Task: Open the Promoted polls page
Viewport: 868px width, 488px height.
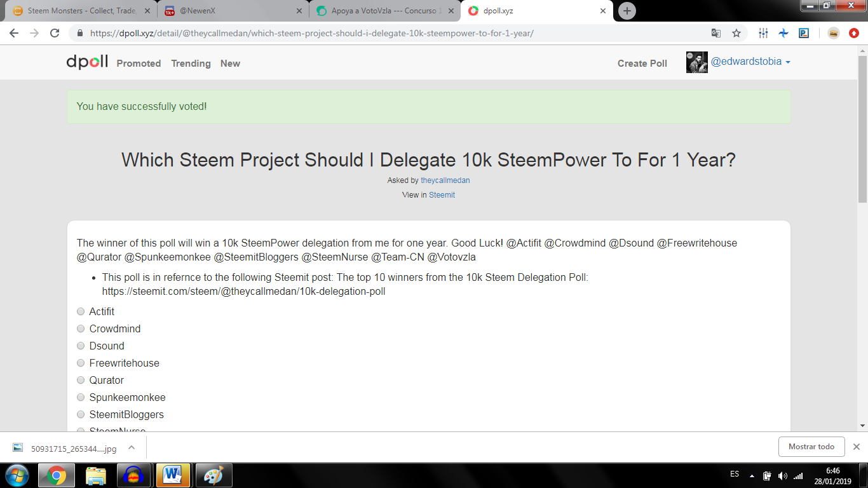Action: point(139,64)
